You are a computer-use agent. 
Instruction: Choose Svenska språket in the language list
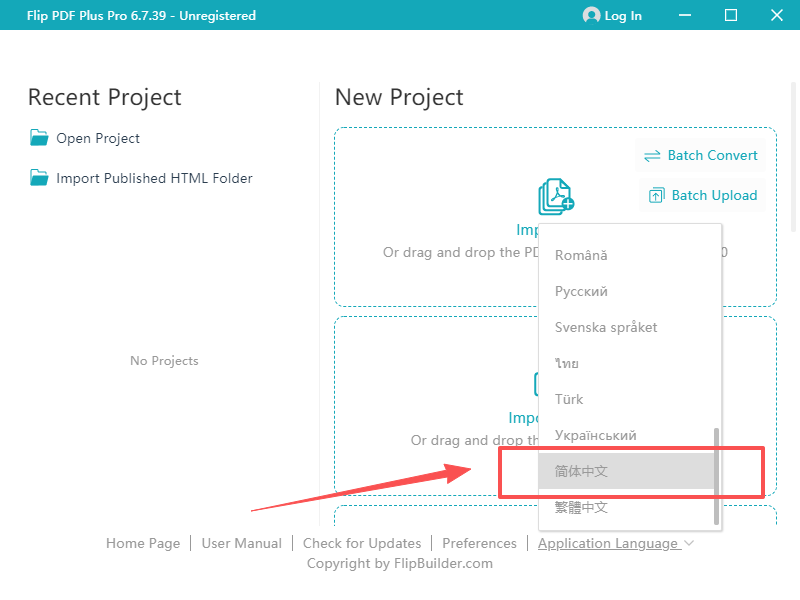(606, 327)
